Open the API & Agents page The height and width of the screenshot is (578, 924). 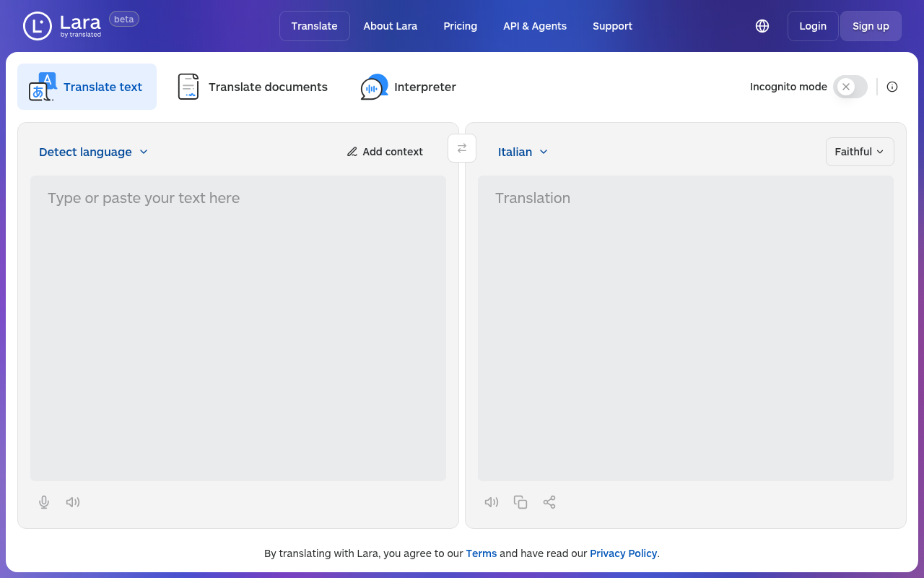[x=535, y=25]
